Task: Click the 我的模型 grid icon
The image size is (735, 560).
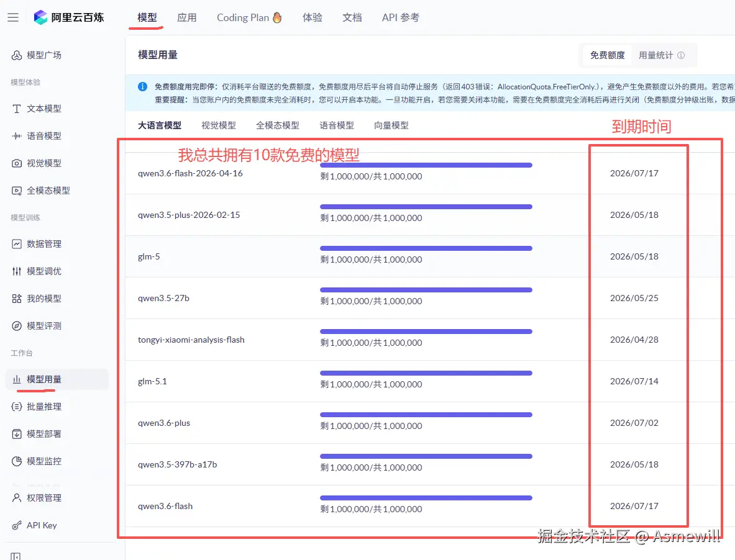Action: coord(16,298)
